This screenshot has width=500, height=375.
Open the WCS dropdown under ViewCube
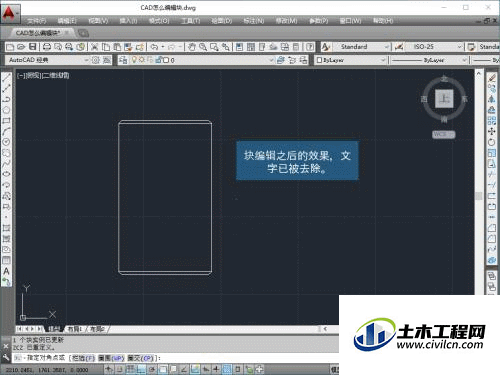[x=444, y=134]
